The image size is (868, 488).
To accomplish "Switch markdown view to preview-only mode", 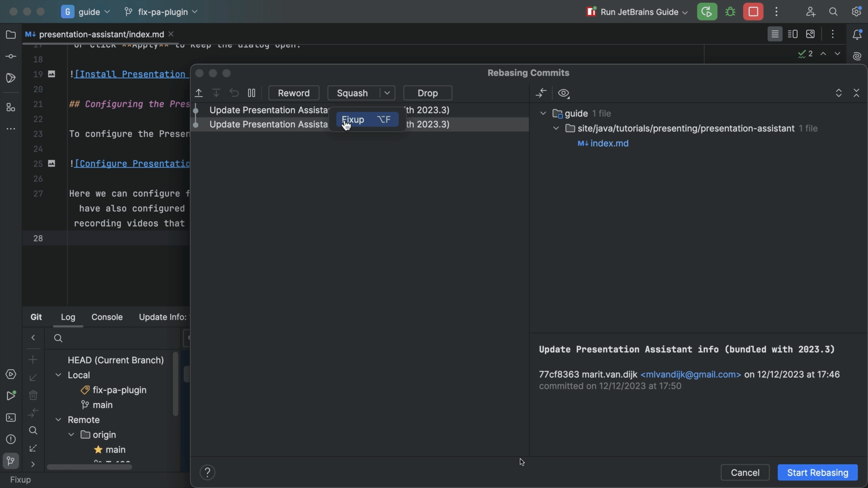I will click(x=811, y=34).
